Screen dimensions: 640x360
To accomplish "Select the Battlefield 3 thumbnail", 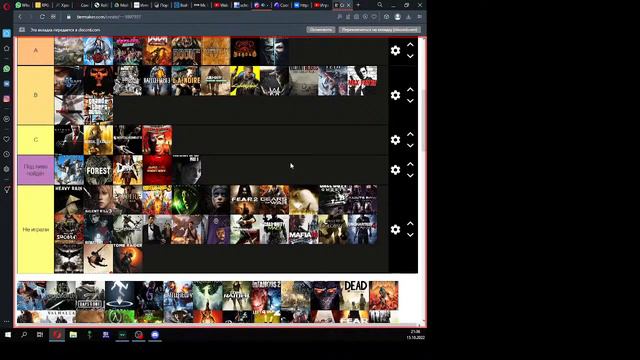I will 157,81.
